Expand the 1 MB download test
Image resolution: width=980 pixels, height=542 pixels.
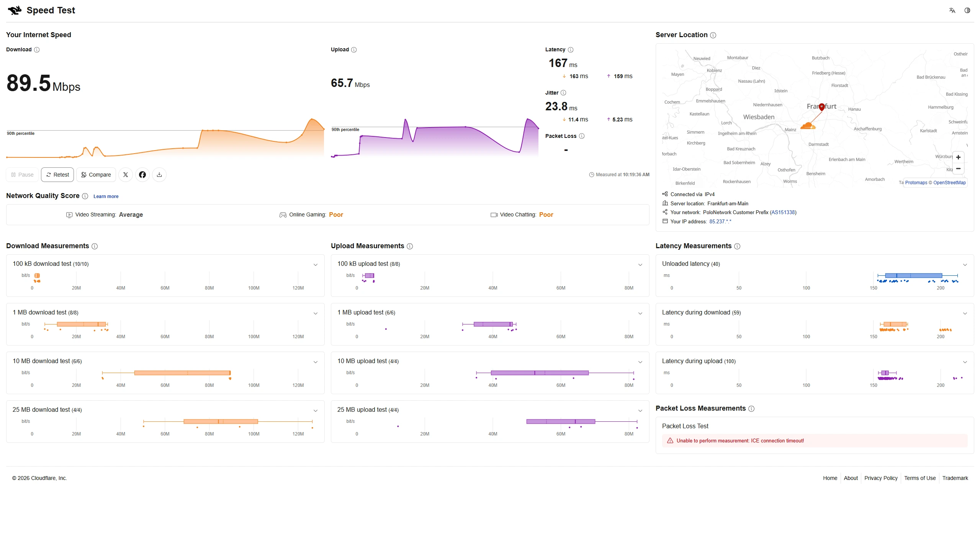316,313
